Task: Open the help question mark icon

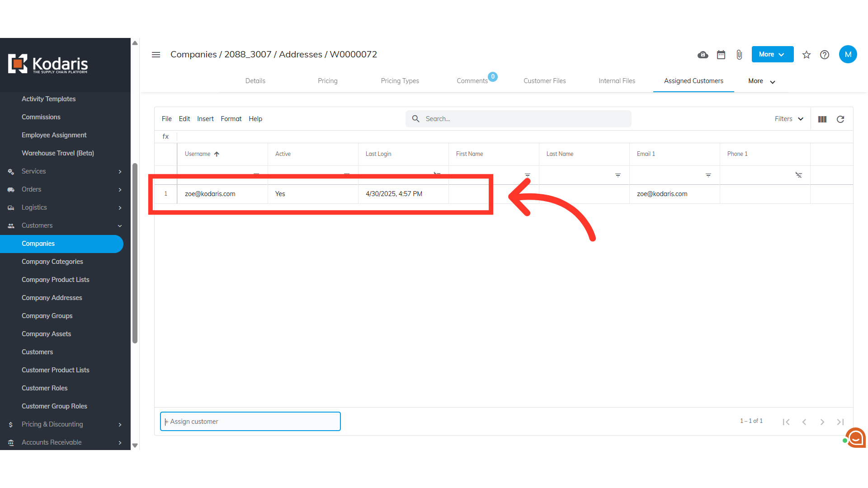Action: [825, 55]
